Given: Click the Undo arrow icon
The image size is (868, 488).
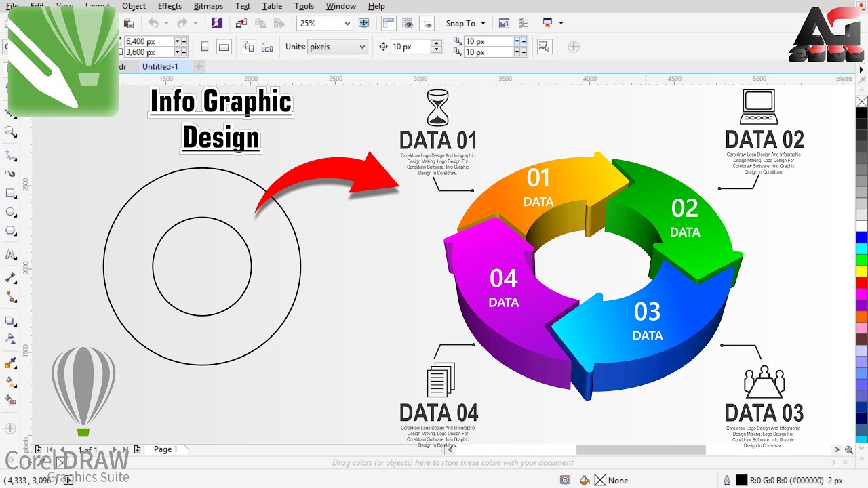Looking at the screenshot, I should pos(153,23).
